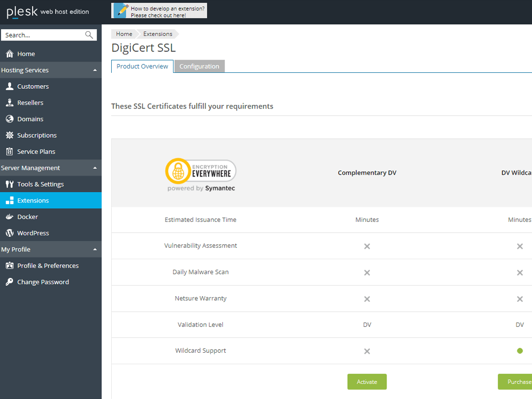Collapse the Hosting Services section
This screenshot has height=399, width=532.
(95, 71)
